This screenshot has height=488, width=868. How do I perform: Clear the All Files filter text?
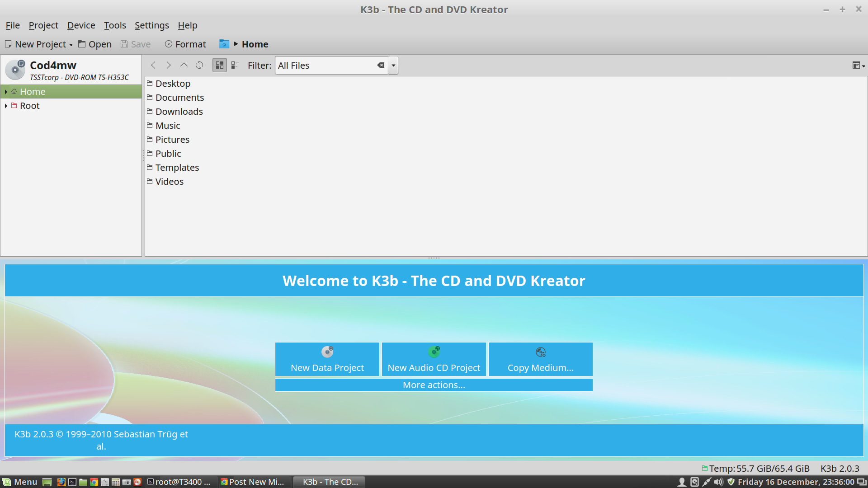pos(381,66)
